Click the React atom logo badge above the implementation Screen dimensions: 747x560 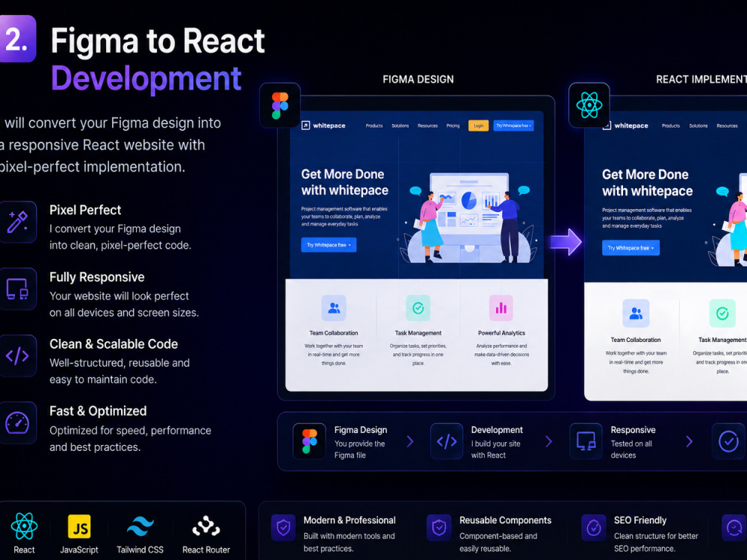589,105
